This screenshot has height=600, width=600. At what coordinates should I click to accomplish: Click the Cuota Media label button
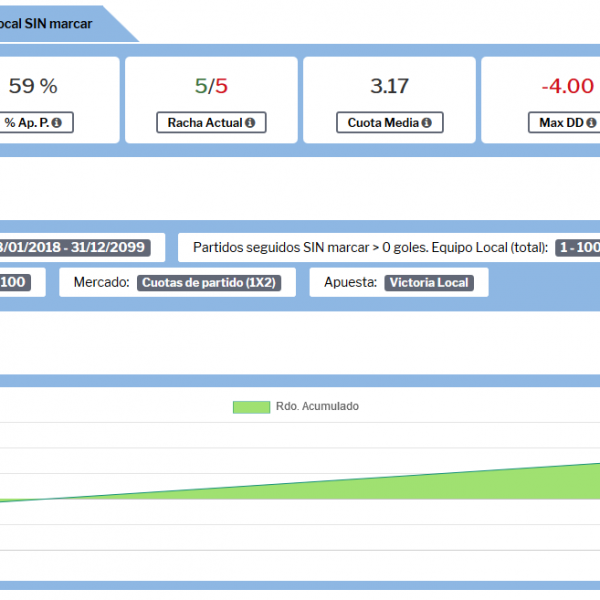click(x=390, y=122)
